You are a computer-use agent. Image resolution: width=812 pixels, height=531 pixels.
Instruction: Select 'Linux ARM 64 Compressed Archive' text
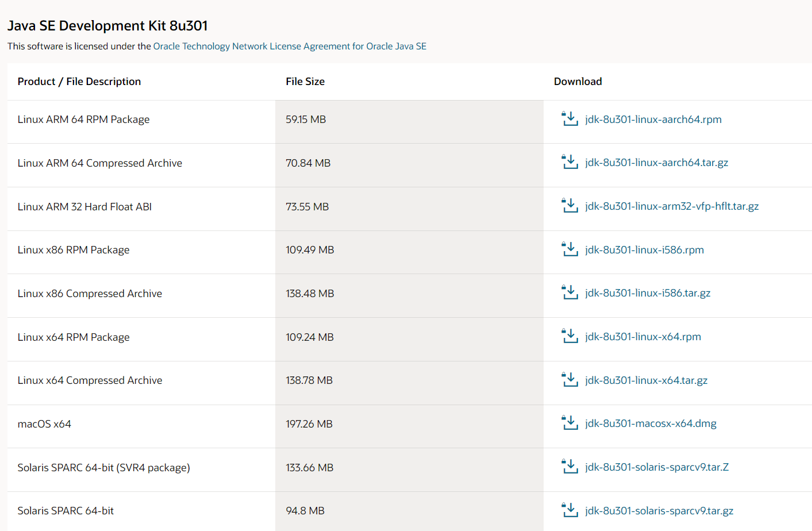100,163
